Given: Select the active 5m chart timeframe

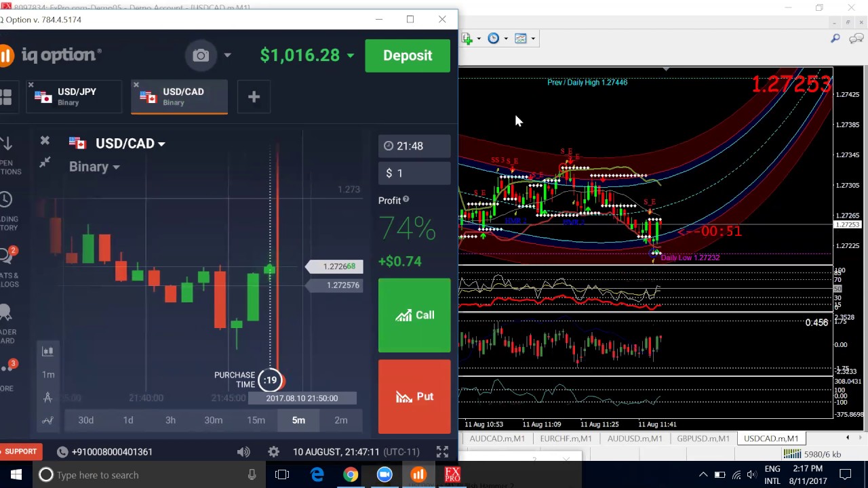Looking at the screenshot, I should click(298, 420).
